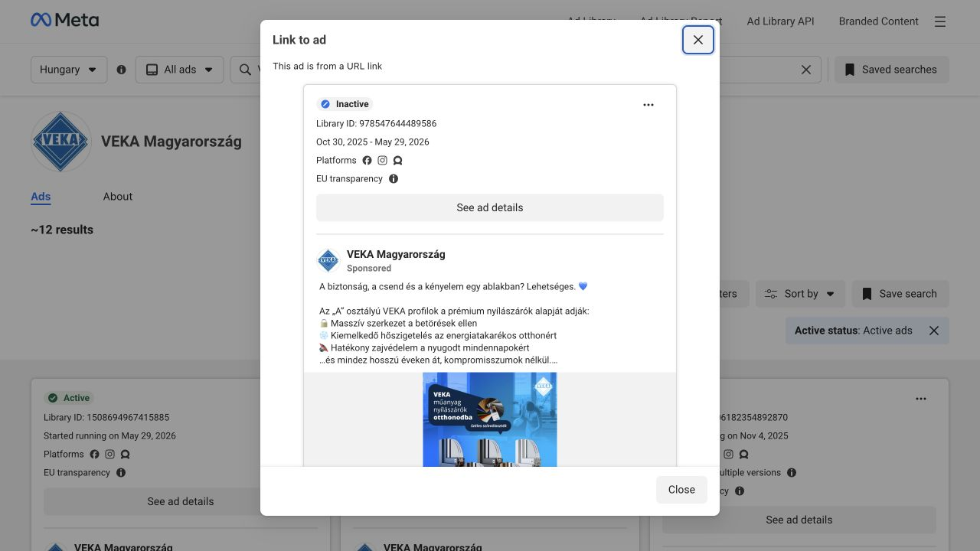The image size is (980, 551).
Task: Open Saved searches
Action: [x=891, y=70]
